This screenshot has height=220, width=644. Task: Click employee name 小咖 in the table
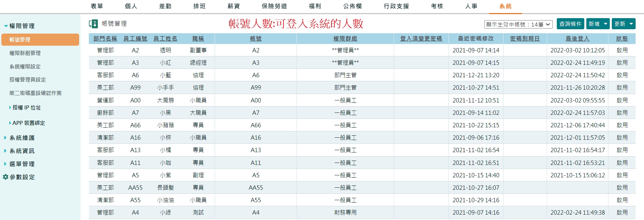(x=165, y=163)
